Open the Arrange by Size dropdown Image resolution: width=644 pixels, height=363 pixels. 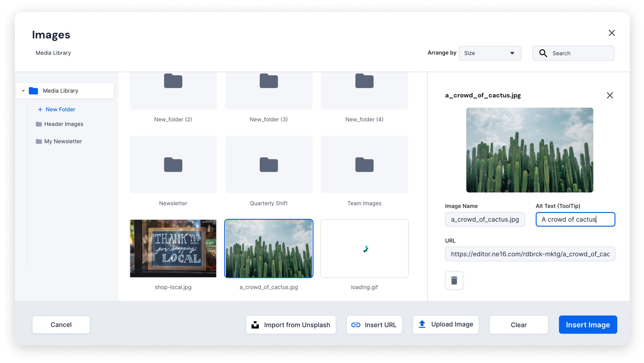[x=490, y=53]
